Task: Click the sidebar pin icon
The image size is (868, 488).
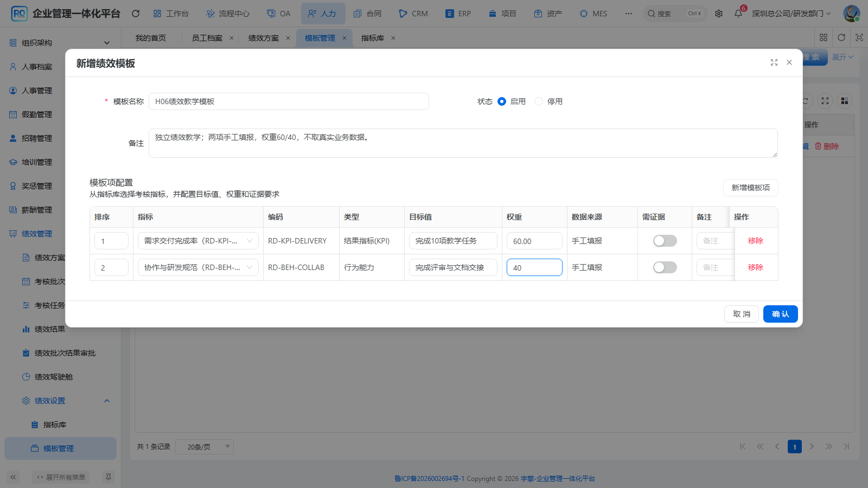Action: [x=108, y=477]
